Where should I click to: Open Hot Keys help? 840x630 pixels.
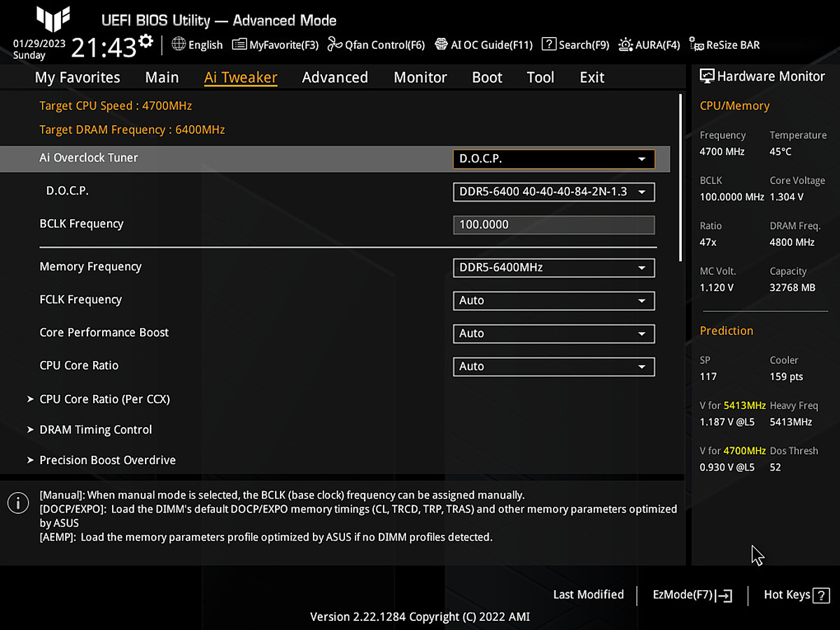click(797, 595)
